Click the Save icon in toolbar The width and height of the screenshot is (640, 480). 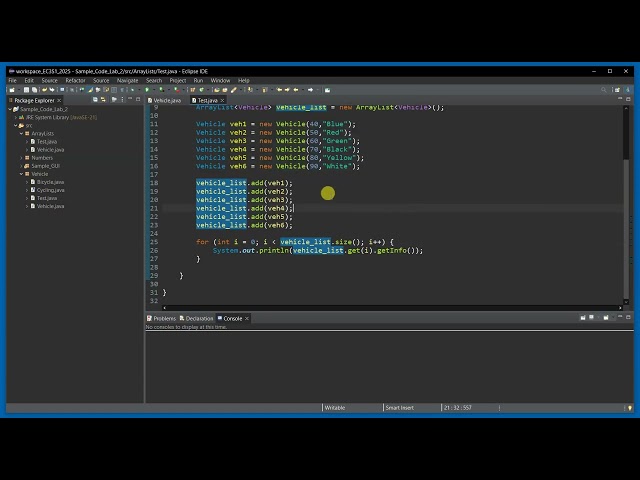(x=26, y=90)
